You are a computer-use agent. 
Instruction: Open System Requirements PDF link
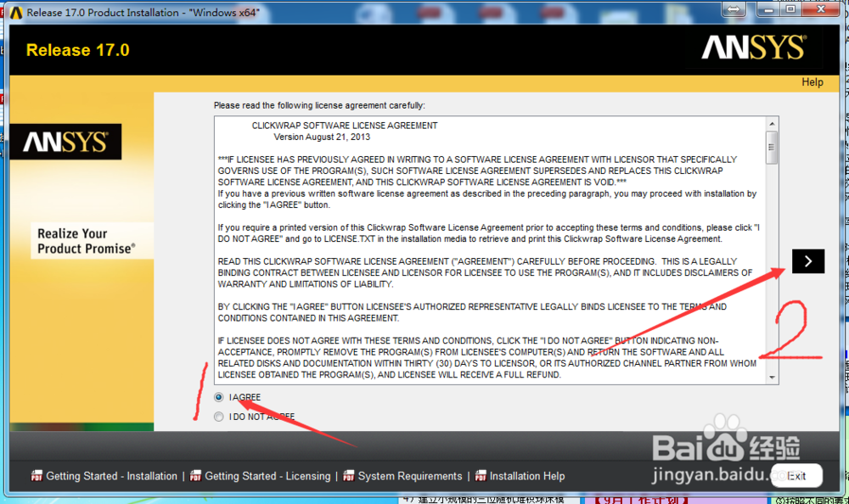point(410,476)
